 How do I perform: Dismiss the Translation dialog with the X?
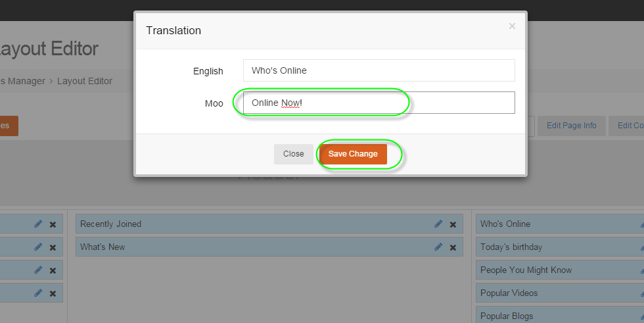click(x=512, y=26)
